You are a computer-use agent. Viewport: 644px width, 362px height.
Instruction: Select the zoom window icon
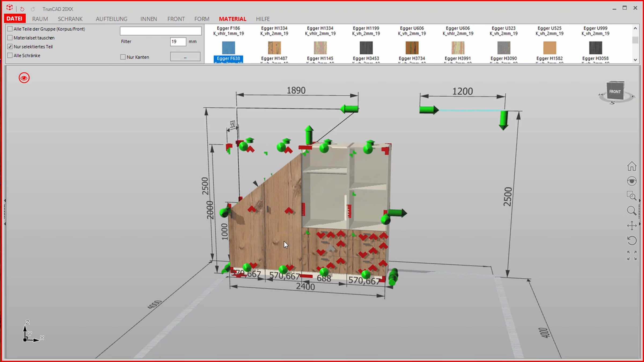point(632,196)
